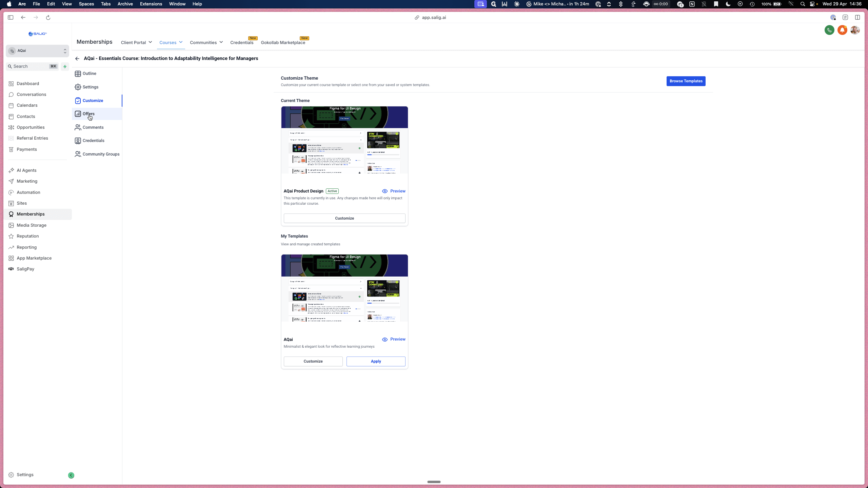Viewport: 868px width, 488px height.
Task: Preview the AQai Product Design theme
Action: coord(394,191)
